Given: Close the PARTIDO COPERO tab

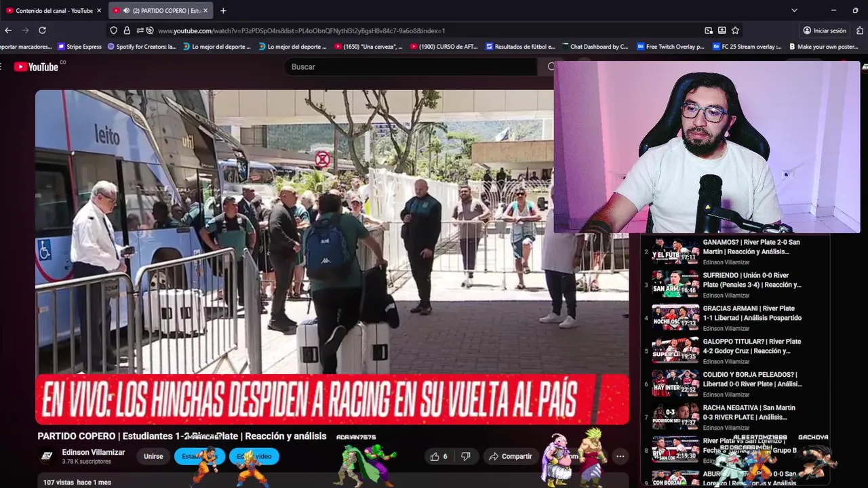Looking at the screenshot, I should tap(205, 11).
